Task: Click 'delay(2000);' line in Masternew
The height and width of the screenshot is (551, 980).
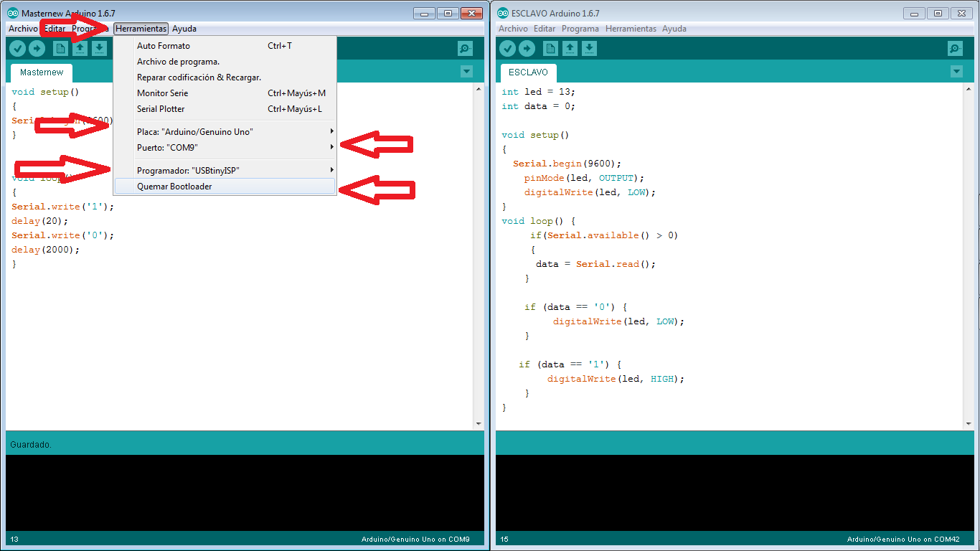Action: pos(46,250)
